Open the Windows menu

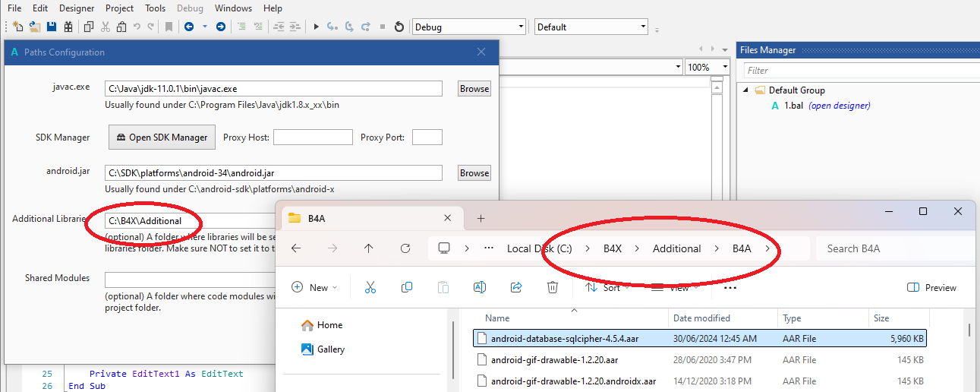tap(233, 8)
